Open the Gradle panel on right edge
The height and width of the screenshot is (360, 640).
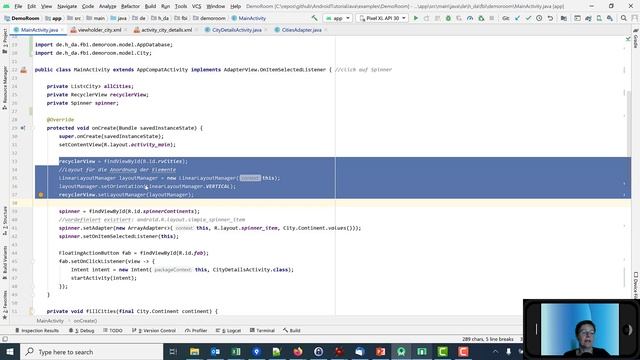click(636, 39)
